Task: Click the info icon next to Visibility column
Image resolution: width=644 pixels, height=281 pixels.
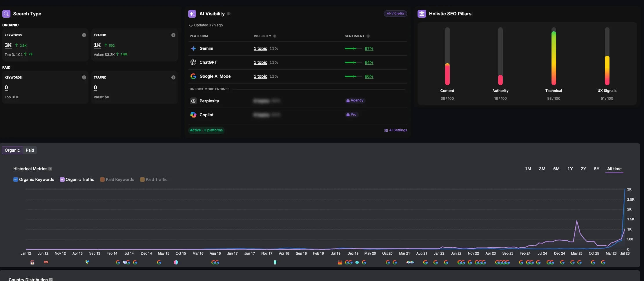Action: tap(275, 36)
